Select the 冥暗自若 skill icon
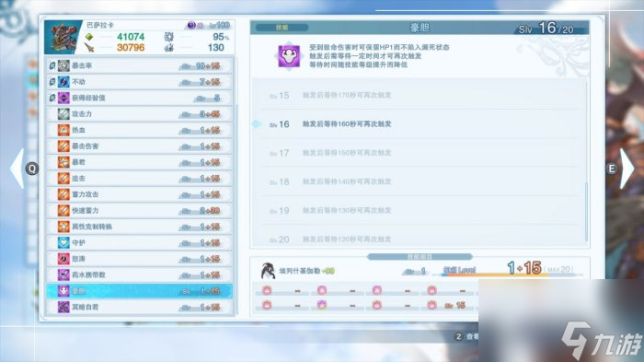This screenshot has height=362, width=644. [x=63, y=307]
